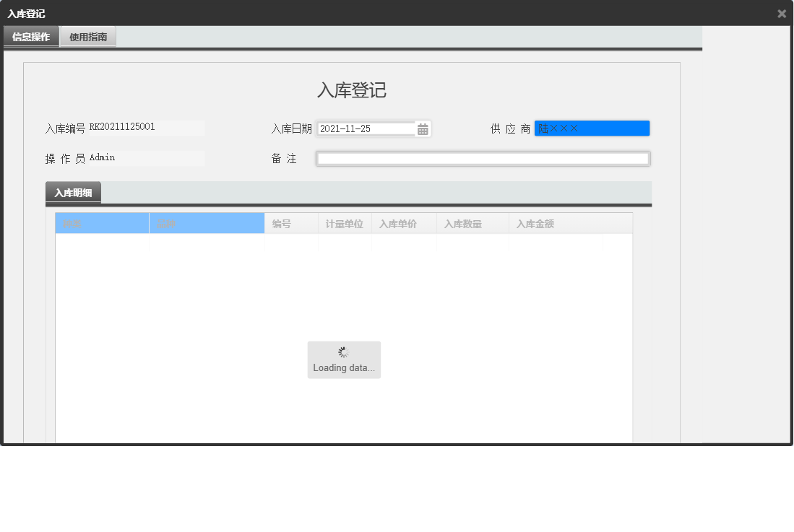The image size is (794, 532).
Task: Close the 入库登记 dialog window
Action: coord(782,13)
